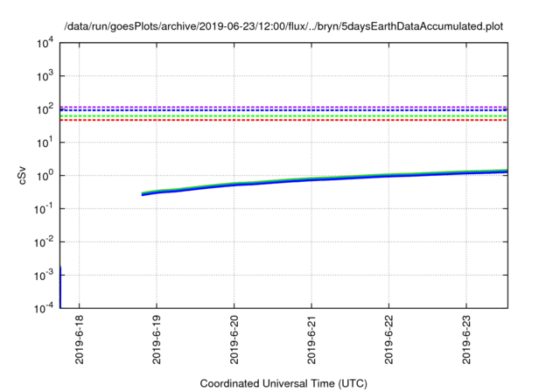Screen dimensions: 560x392
Task: Click the 2019-6-22 date tick label
Action: (388, 339)
